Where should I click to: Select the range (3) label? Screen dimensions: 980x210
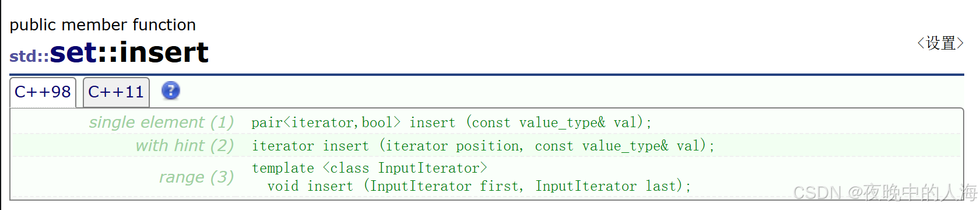pos(196,177)
